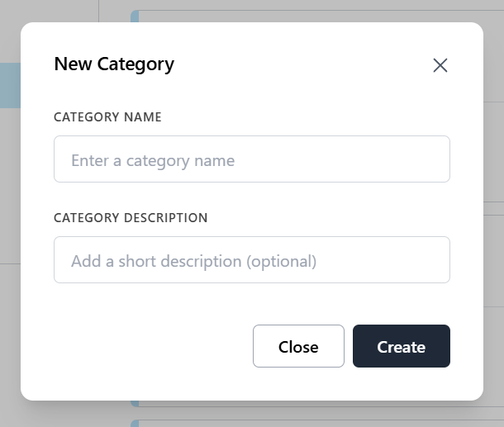Focus the Category Description text box
Viewport: 504px width, 427px height.
click(x=251, y=260)
